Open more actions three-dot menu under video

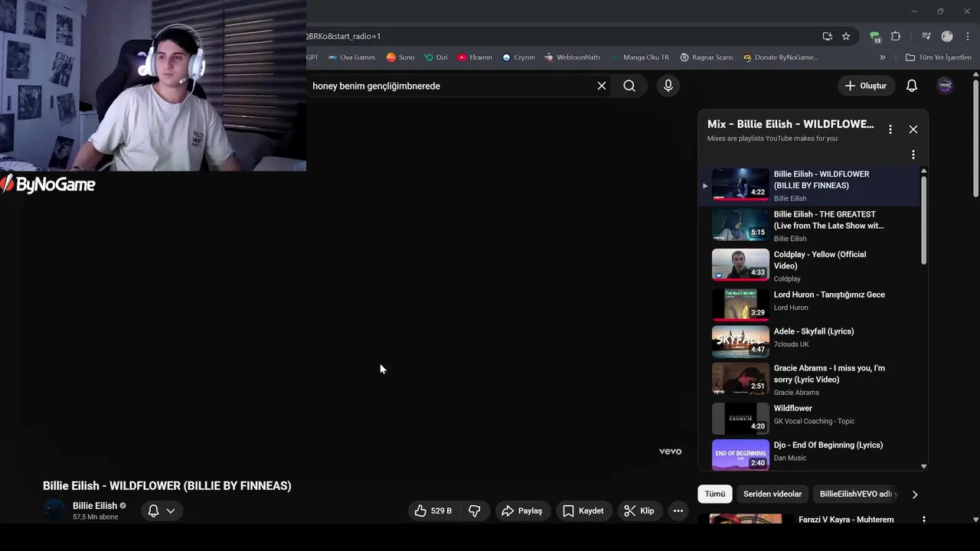coord(678,510)
